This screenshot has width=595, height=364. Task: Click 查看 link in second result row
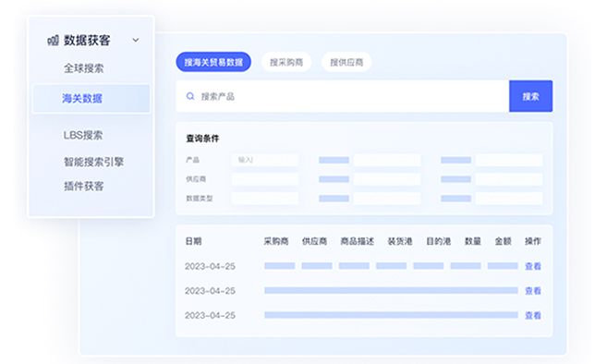[533, 291]
